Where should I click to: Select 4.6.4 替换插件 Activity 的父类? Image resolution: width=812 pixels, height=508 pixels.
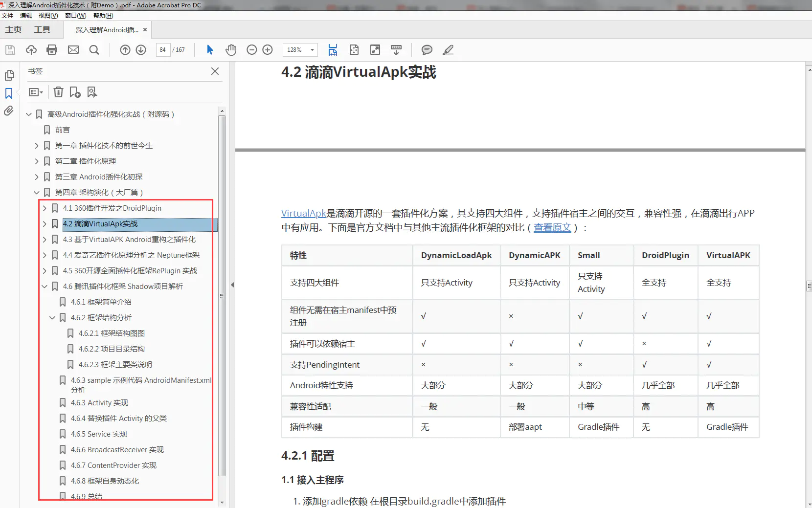pos(119,419)
